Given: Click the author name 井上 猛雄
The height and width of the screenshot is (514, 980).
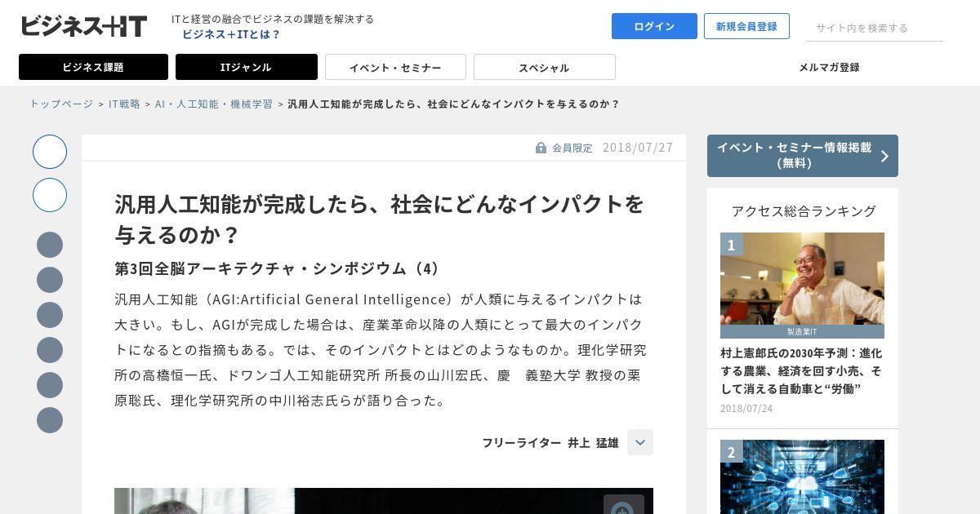Looking at the screenshot, I should [593, 442].
